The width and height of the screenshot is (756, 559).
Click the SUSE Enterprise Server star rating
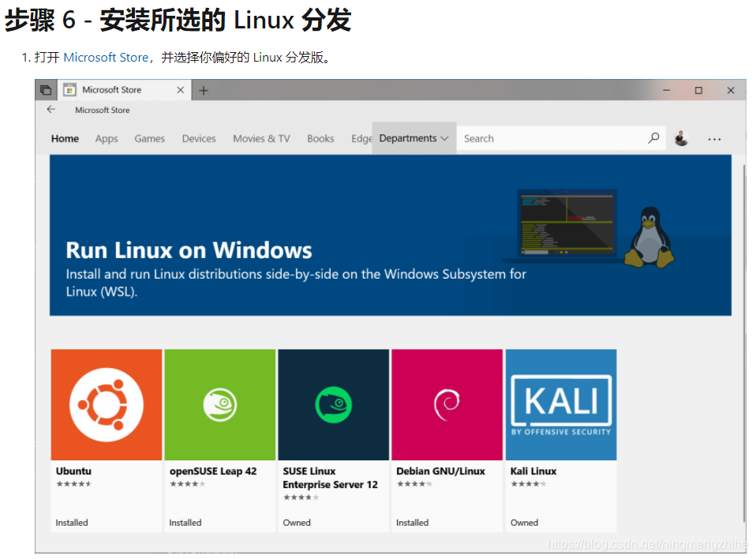pos(301,497)
